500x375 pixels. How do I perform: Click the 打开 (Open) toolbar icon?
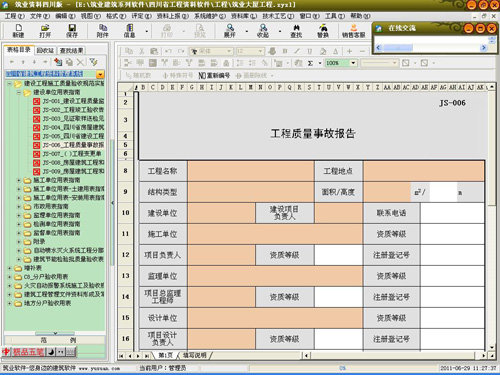(x=45, y=31)
